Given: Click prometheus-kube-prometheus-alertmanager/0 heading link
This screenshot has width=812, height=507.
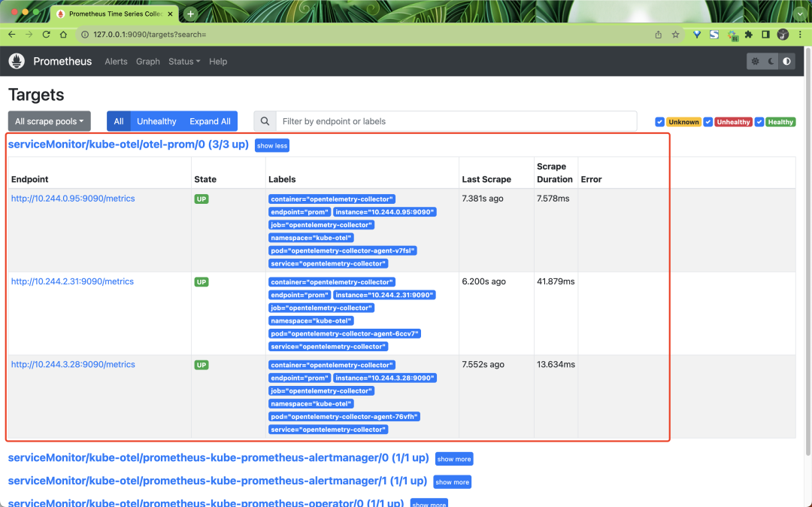Looking at the screenshot, I should pos(219,458).
